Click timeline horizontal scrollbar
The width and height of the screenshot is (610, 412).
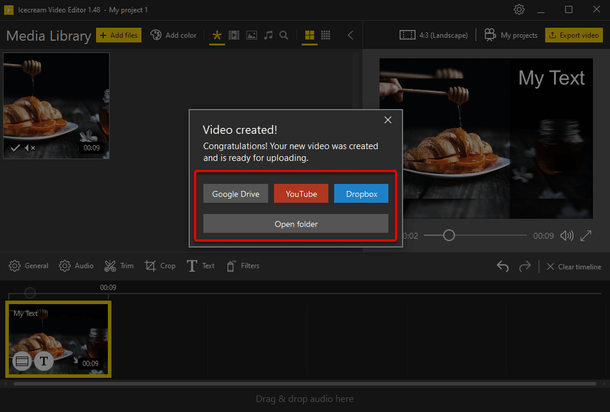pos(305,384)
